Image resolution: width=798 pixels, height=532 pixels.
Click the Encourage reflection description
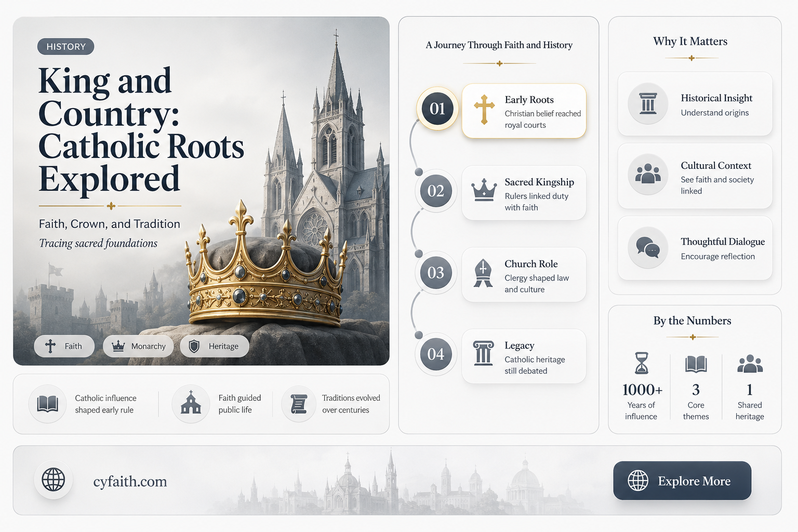tap(717, 257)
